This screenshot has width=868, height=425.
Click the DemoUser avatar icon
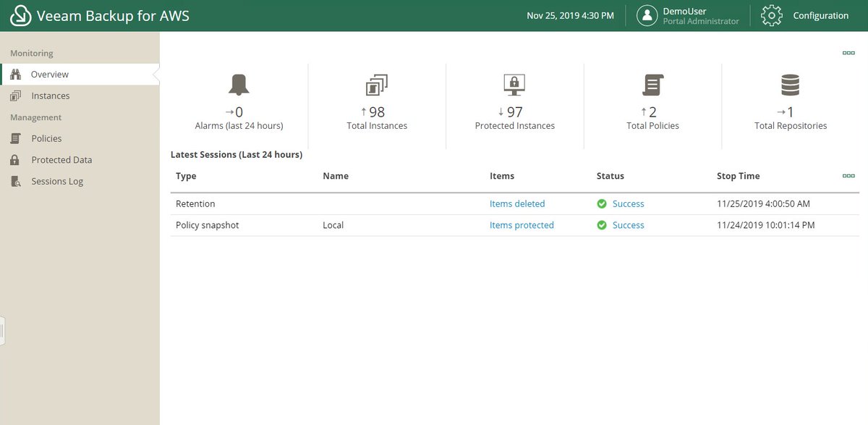pos(647,15)
